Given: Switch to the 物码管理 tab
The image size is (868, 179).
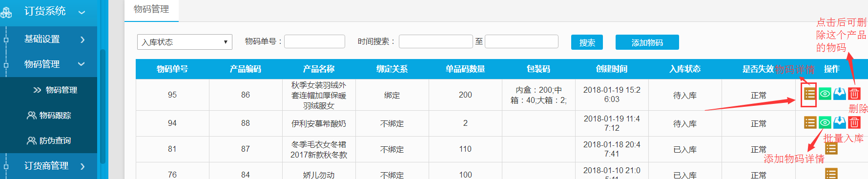Looking at the screenshot, I should 151,10.
